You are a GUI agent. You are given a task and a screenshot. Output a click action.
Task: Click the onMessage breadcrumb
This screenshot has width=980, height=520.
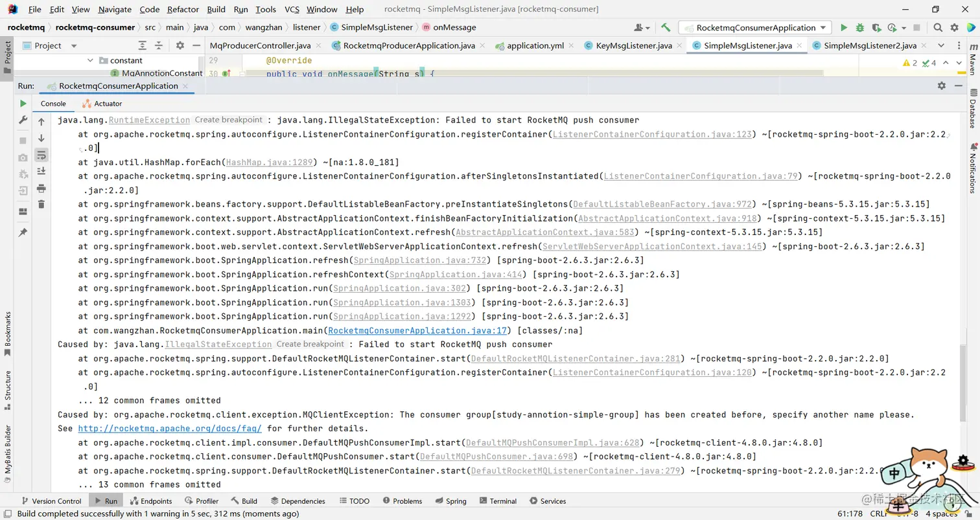pos(454,28)
